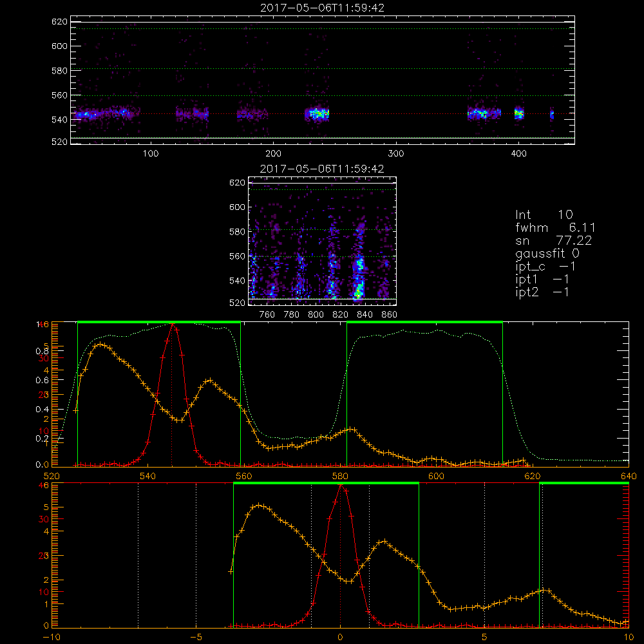
Task: Click x-axis label -10 of the bottom plot
Action: [52, 638]
